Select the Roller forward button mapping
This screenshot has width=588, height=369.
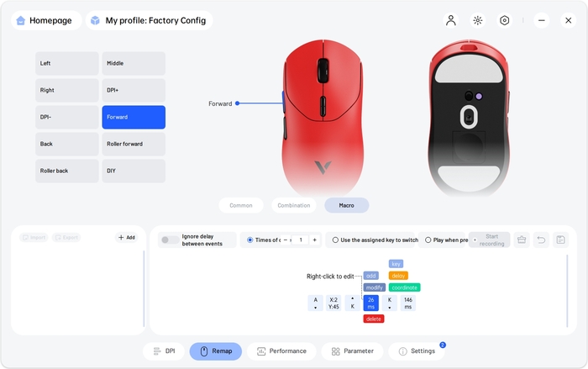tap(134, 144)
